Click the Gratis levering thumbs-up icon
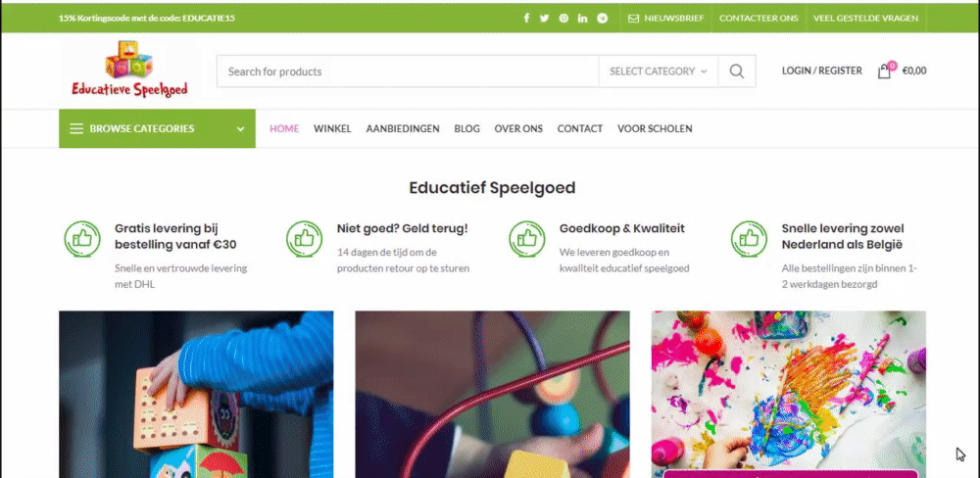Screen dimensions: 980x478 82,239
